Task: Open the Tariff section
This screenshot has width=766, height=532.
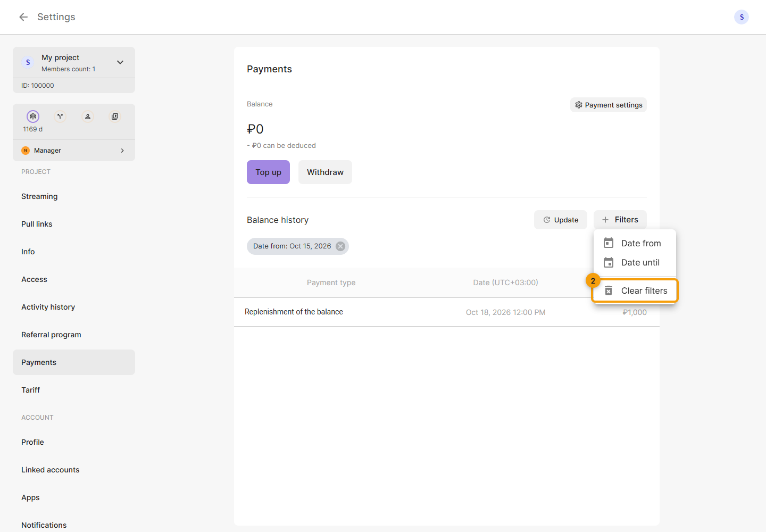Action: [74, 390]
